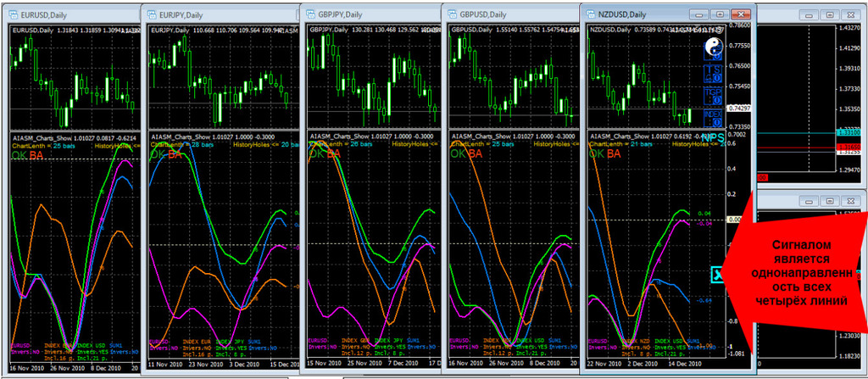Click the green OK label in the EURUSD chart
This screenshot has height=379, width=868.
[19, 154]
